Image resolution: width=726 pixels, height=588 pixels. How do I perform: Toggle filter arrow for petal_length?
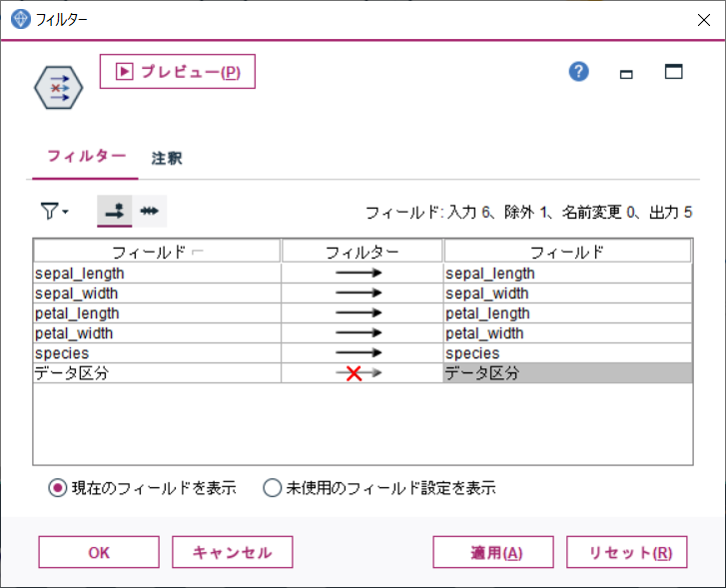tap(359, 313)
